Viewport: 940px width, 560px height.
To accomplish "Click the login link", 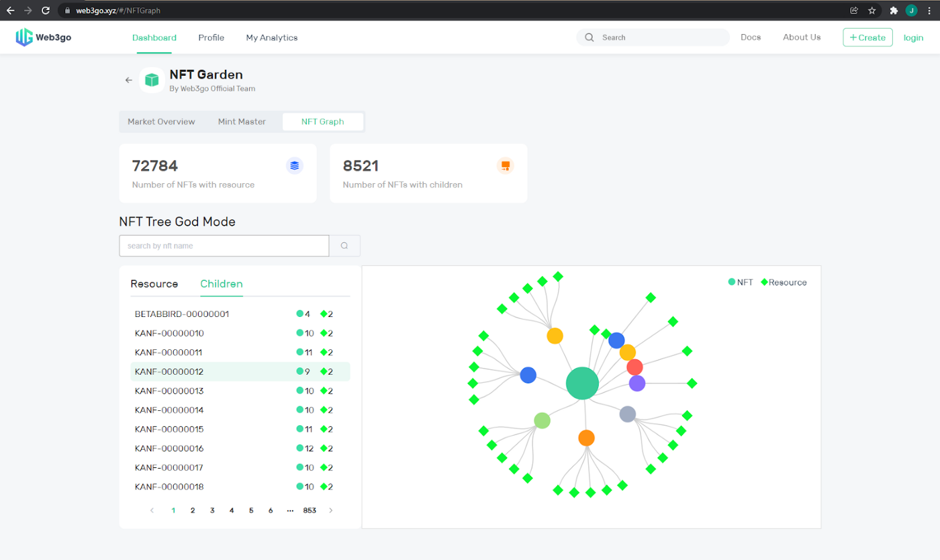I will (913, 38).
